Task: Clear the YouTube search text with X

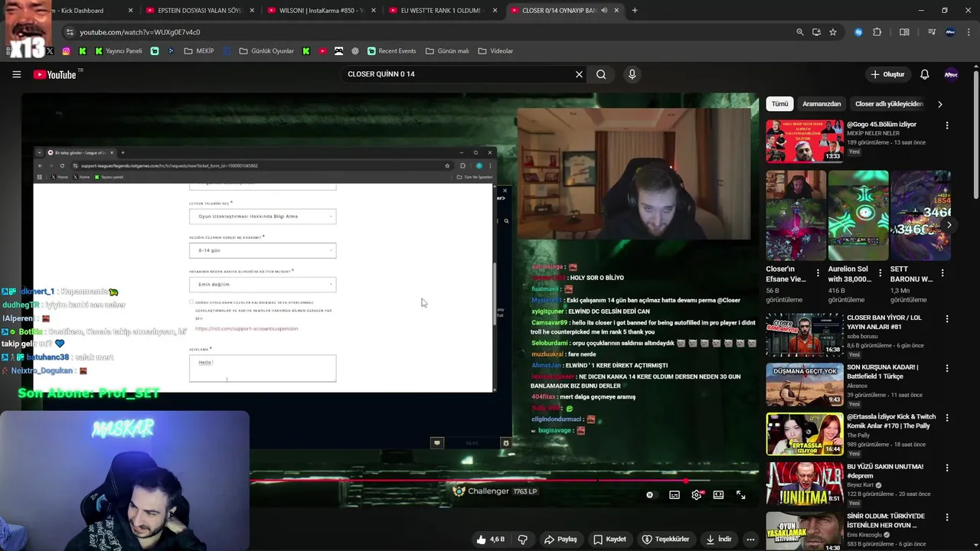Action: click(x=579, y=74)
